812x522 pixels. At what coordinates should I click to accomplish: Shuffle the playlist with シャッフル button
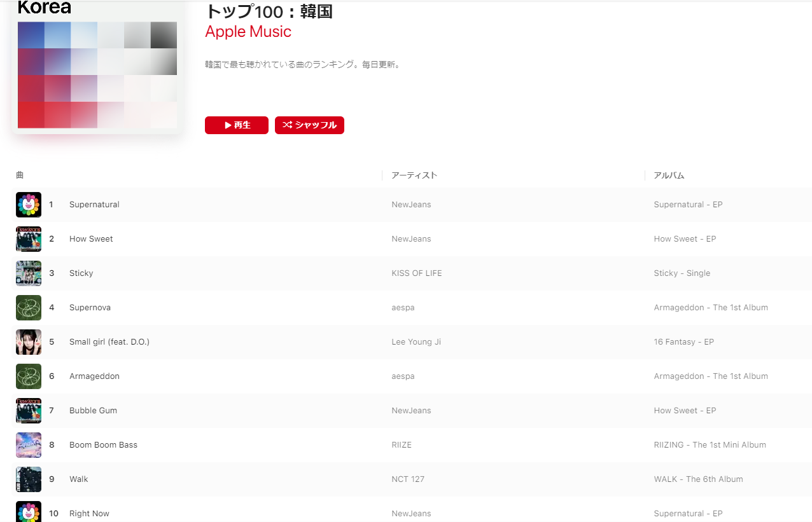click(x=309, y=125)
